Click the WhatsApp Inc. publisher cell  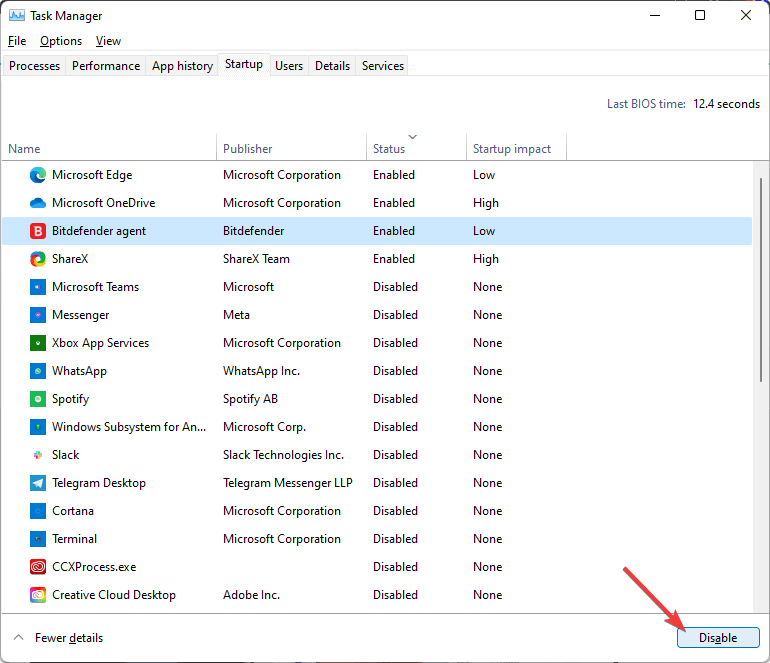(x=261, y=371)
